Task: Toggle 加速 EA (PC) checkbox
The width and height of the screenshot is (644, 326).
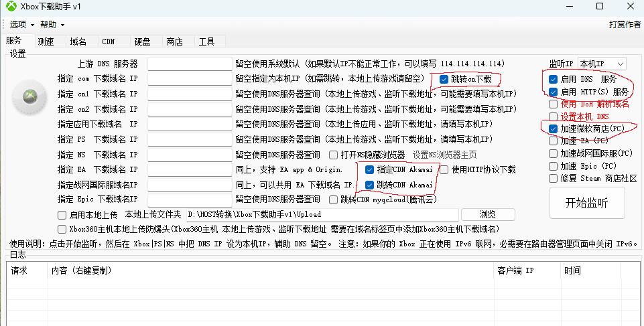Action: 554,141
